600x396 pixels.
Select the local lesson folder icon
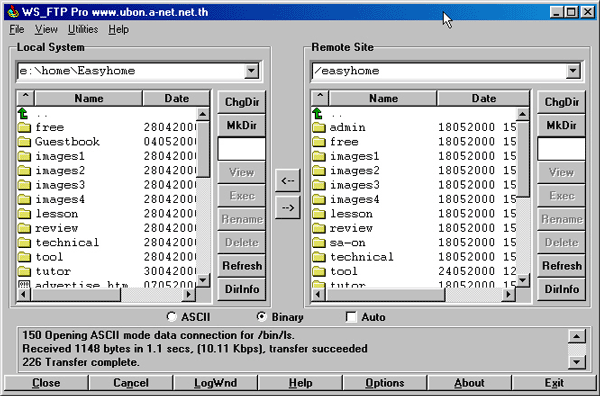coord(24,214)
